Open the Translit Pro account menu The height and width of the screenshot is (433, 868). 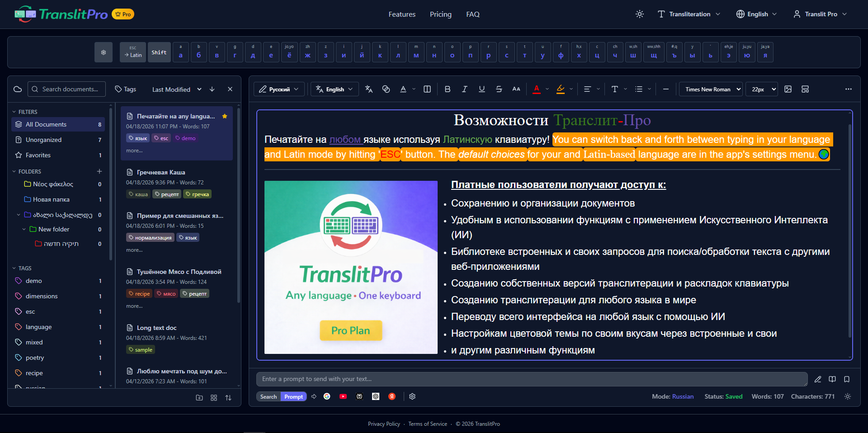[820, 14]
